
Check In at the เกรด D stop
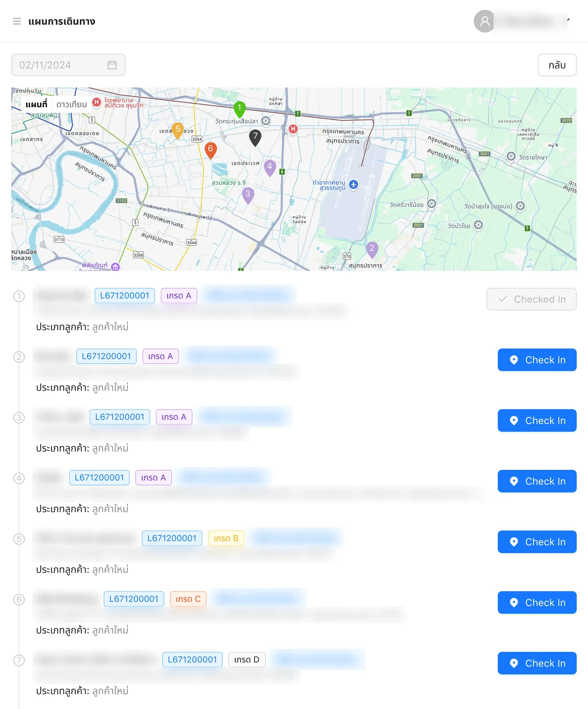coord(537,663)
